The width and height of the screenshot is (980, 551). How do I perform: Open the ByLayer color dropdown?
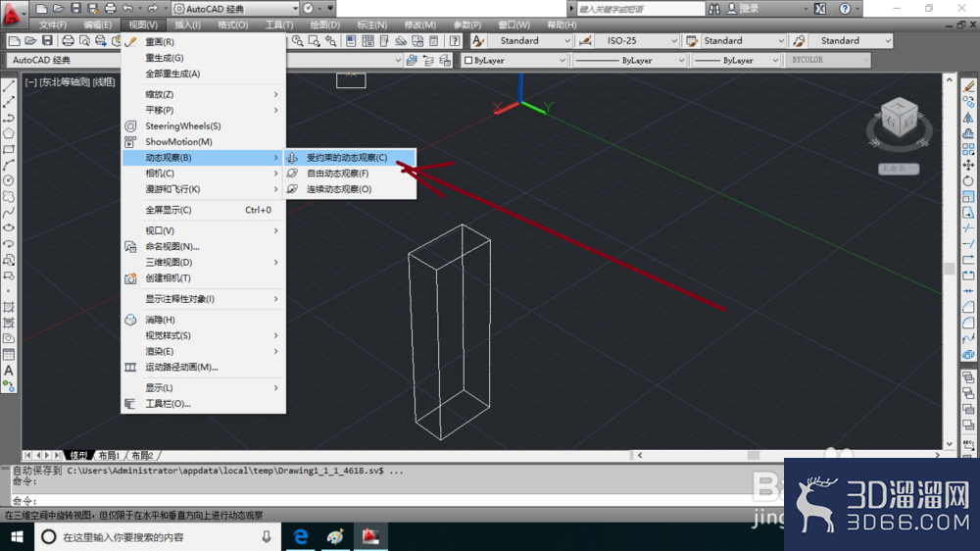(x=514, y=60)
